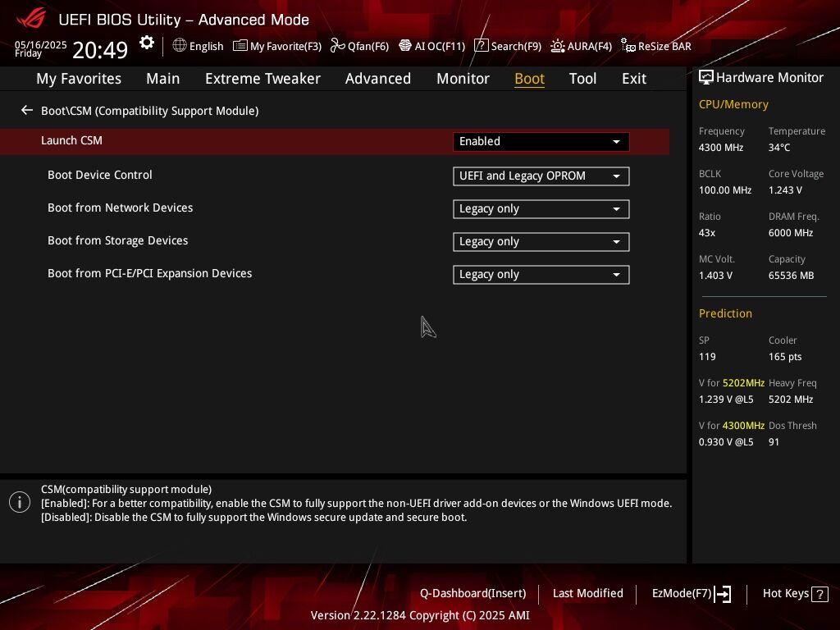Click the 6000 MHz DRAM frequency value
Image resolution: width=840 pixels, height=630 pixels.
[791, 232]
